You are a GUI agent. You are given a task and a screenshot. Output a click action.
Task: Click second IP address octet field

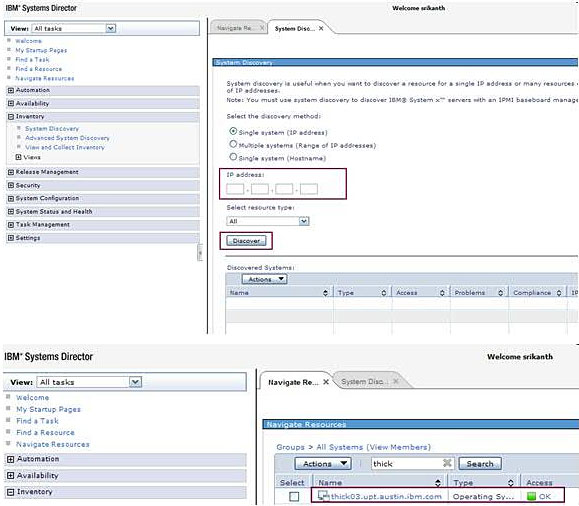pyautogui.click(x=260, y=189)
